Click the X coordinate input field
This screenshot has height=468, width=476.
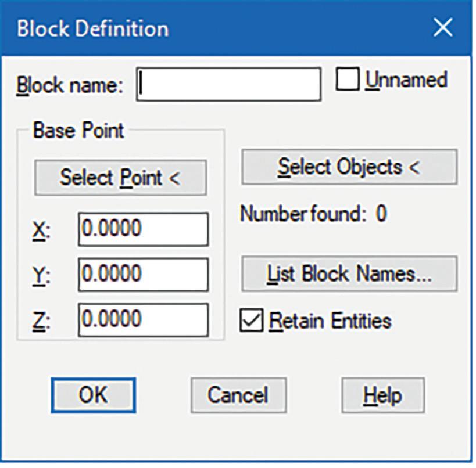tap(143, 229)
